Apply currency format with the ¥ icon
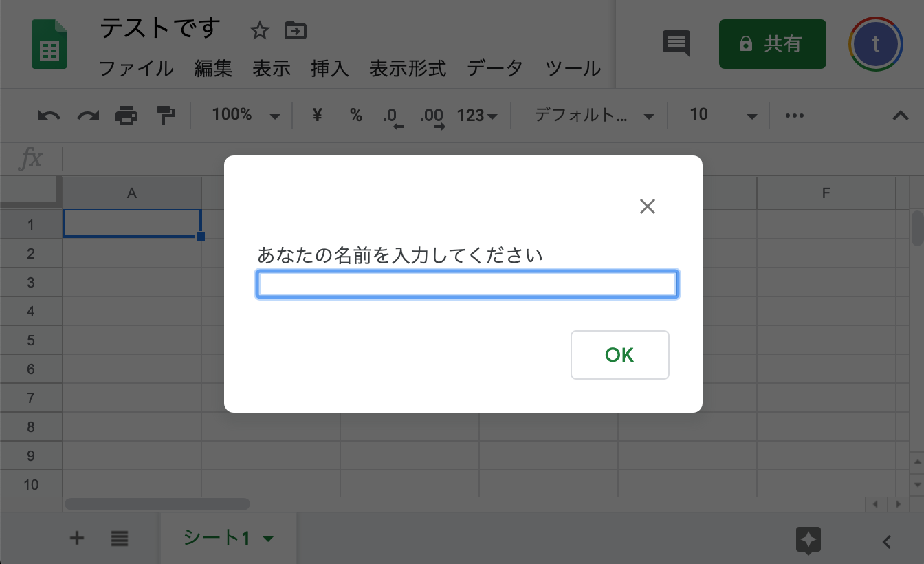The height and width of the screenshot is (564, 924). (x=317, y=115)
